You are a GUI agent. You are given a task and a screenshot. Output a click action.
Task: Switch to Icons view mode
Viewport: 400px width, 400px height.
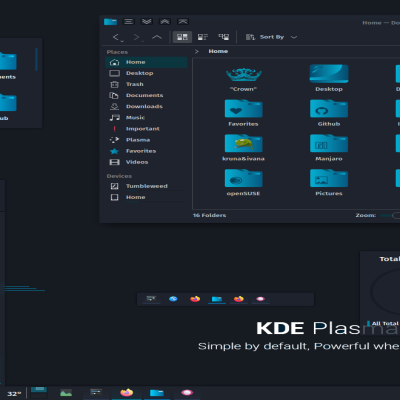click(x=182, y=37)
